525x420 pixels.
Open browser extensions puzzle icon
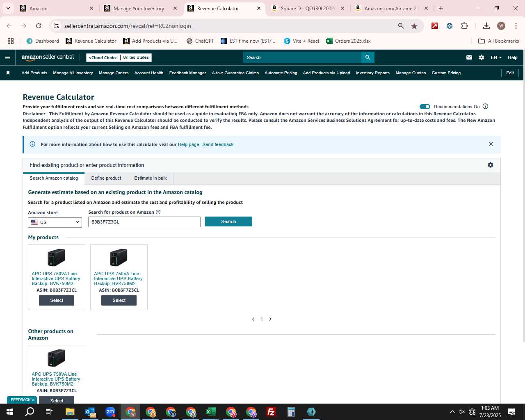464,26
